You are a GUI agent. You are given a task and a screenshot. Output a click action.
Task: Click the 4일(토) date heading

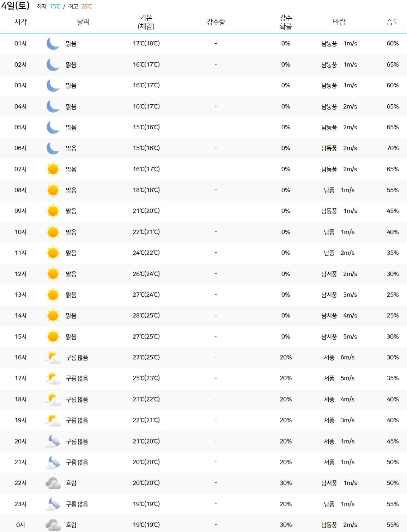click(16, 6)
